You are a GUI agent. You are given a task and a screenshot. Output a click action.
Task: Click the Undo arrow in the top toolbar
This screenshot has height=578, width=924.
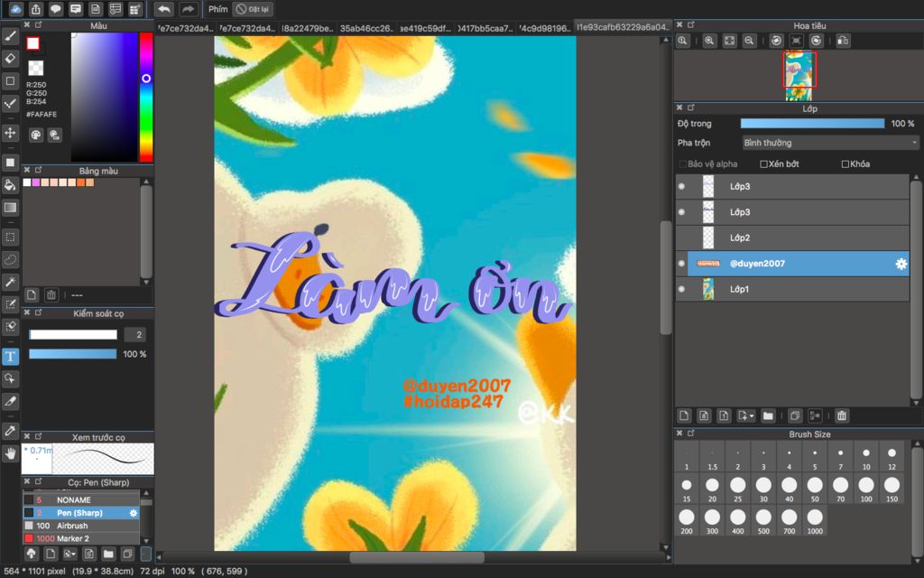[164, 9]
